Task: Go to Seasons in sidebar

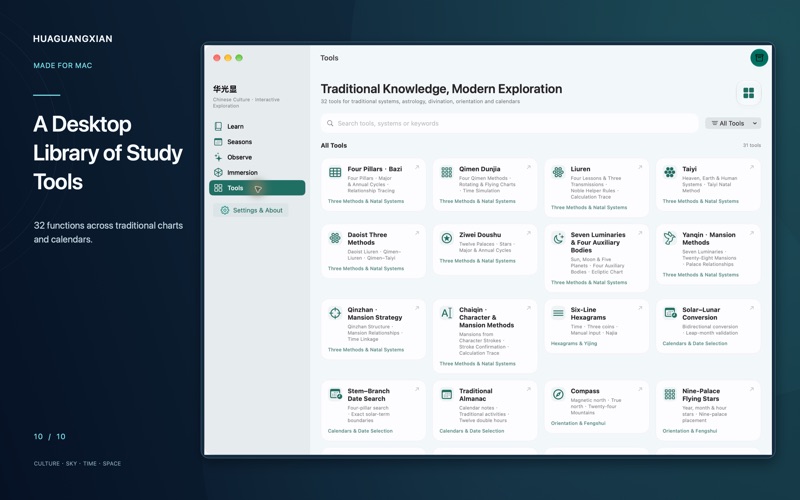Action: click(x=257, y=141)
